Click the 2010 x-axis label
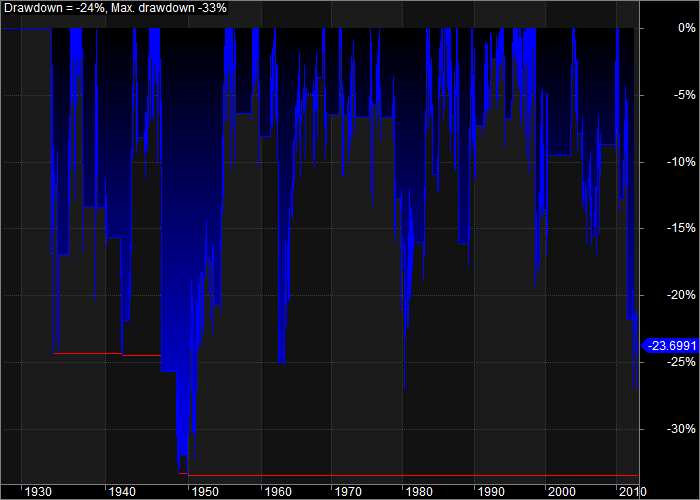 pos(633,492)
